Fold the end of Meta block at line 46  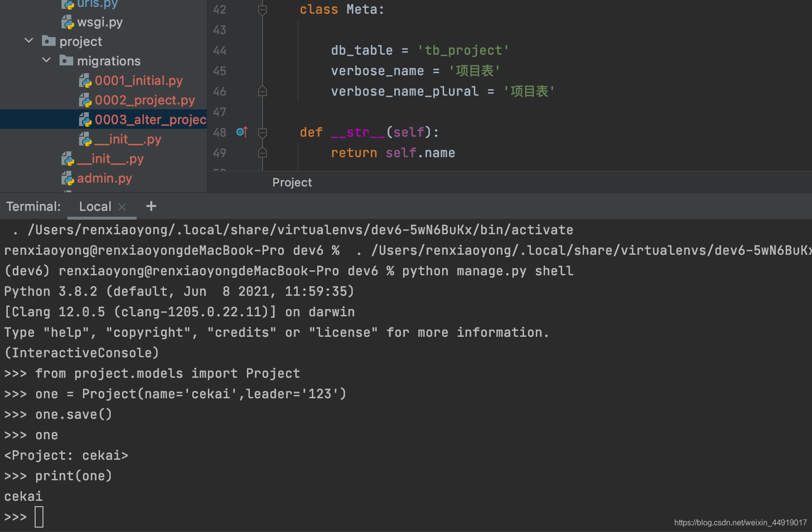point(263,91)
